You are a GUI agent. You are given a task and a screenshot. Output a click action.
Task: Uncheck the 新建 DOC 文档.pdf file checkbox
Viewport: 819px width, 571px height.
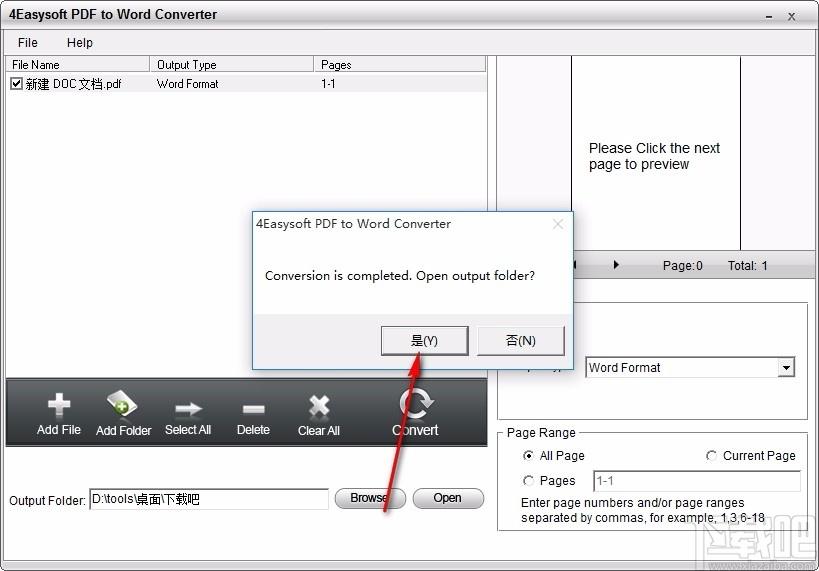[x=17, y=84]
